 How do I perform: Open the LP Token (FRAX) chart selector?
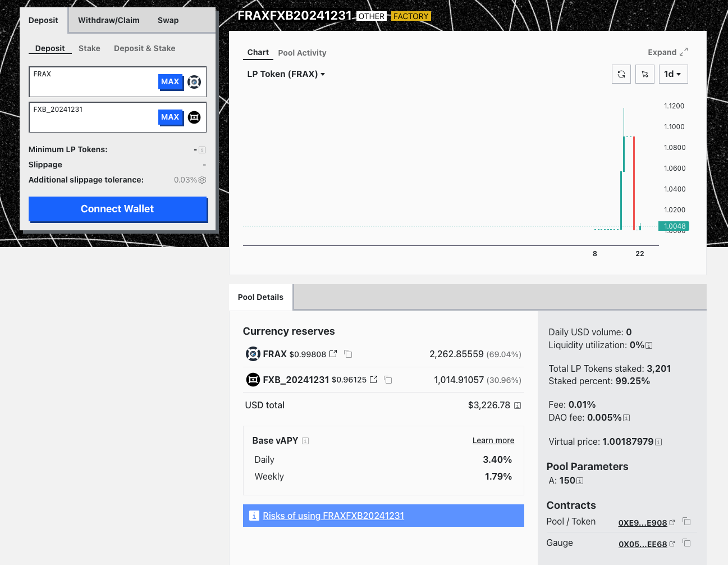coord(286,74)
